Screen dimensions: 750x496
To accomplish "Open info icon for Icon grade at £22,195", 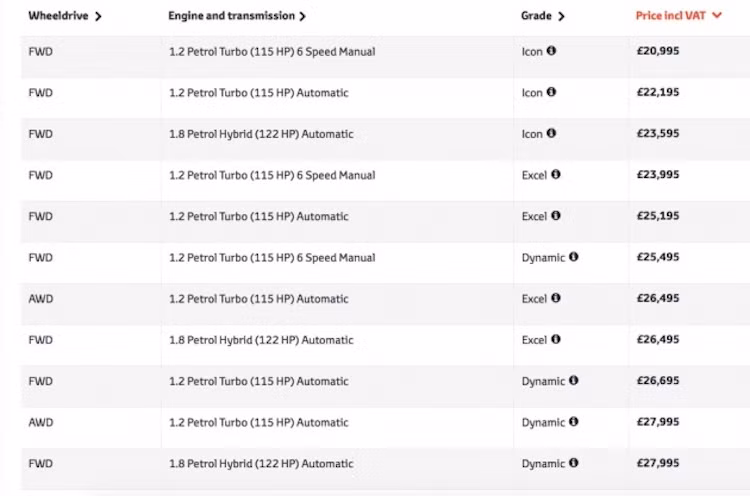I will [552, 92].
